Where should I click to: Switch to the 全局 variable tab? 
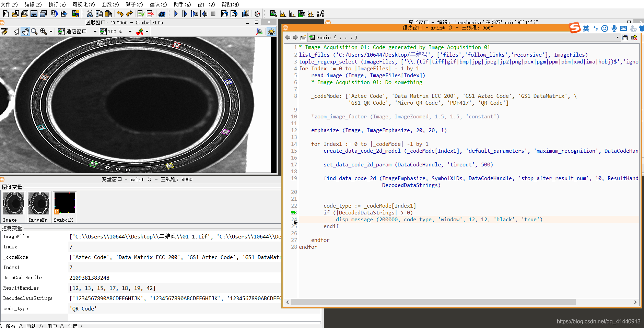(72, 326)
